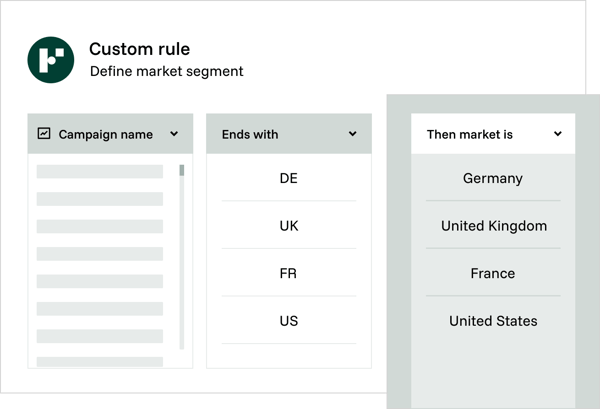Click the Campaign name list scrollbar thumb

181,170
